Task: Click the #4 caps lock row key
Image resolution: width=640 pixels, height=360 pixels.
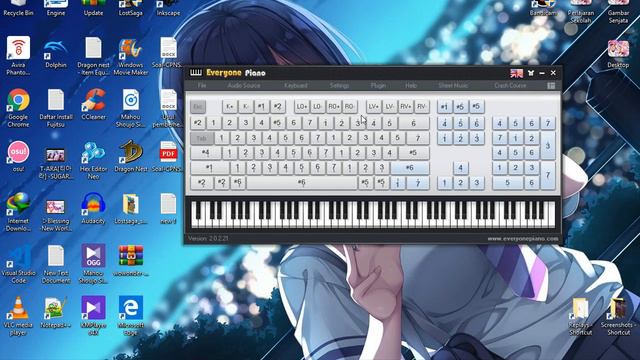Action: 206,153
